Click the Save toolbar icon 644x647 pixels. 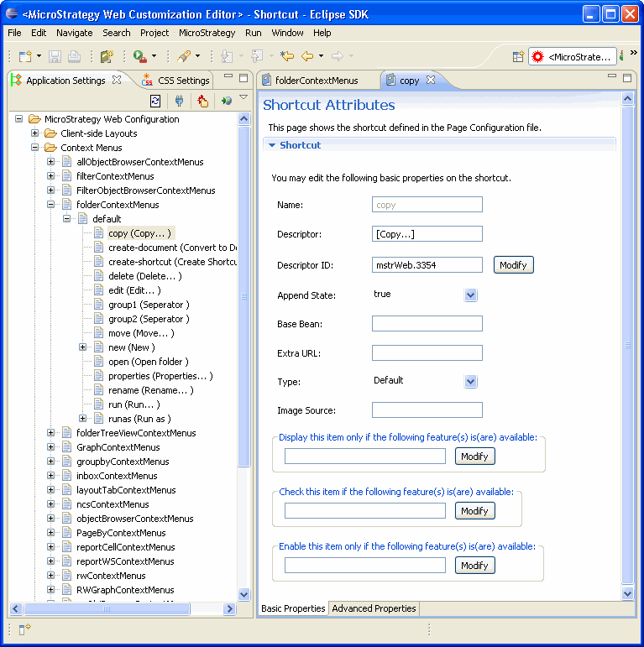tap(55, 56)
